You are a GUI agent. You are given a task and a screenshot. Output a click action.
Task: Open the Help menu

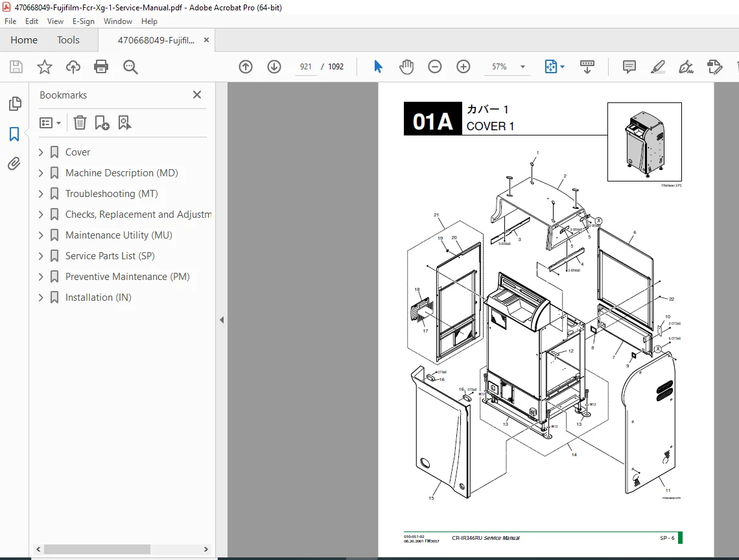pyautogui.click(x=149, y=21)
